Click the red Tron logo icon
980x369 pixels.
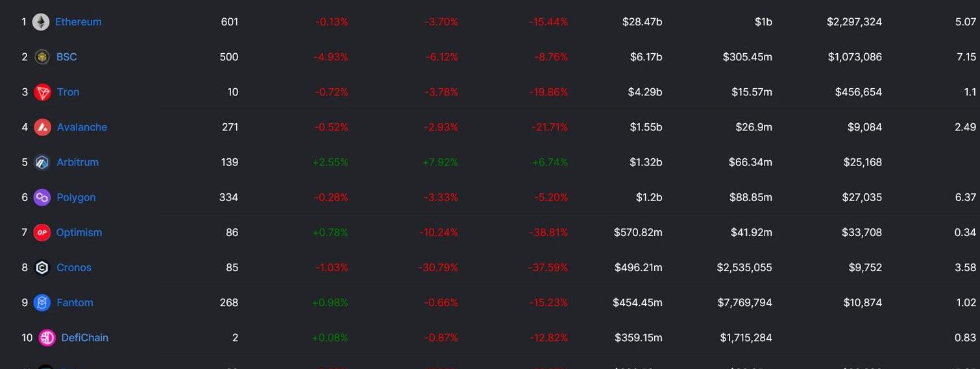43,92
